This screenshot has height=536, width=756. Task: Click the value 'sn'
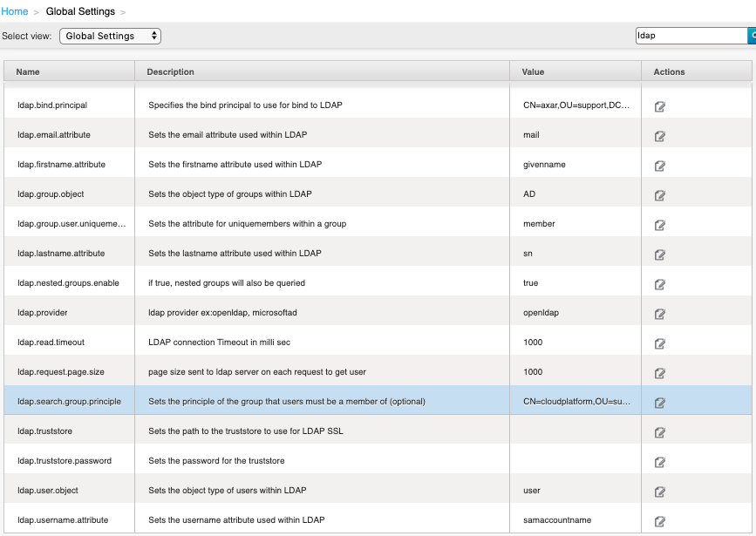pos(528,254)
